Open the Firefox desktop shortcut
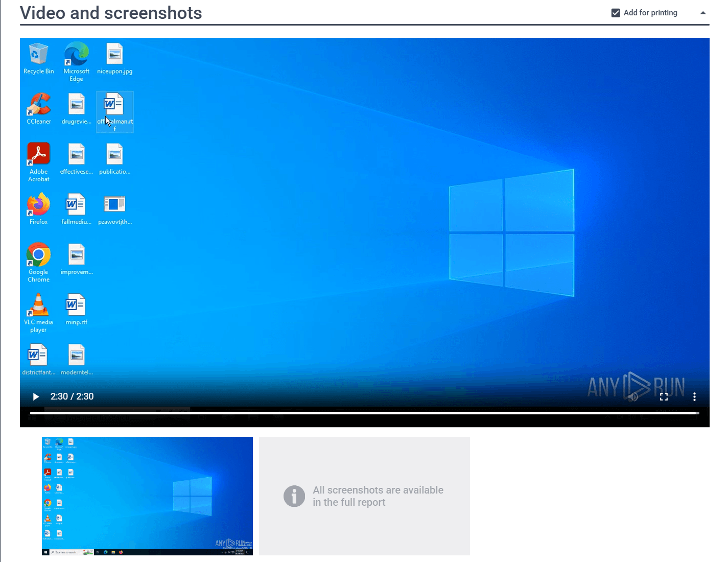This screenshot has width=728, height=562. coord(38,209)
